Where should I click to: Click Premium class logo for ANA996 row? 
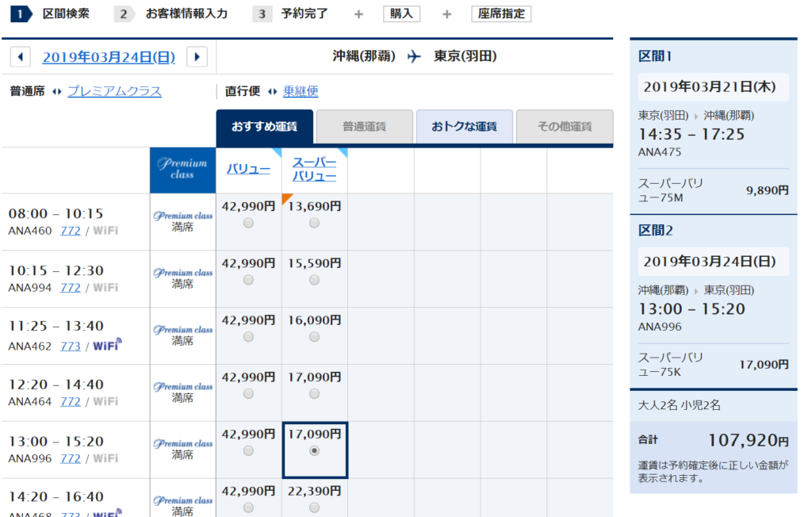(183, 443)
